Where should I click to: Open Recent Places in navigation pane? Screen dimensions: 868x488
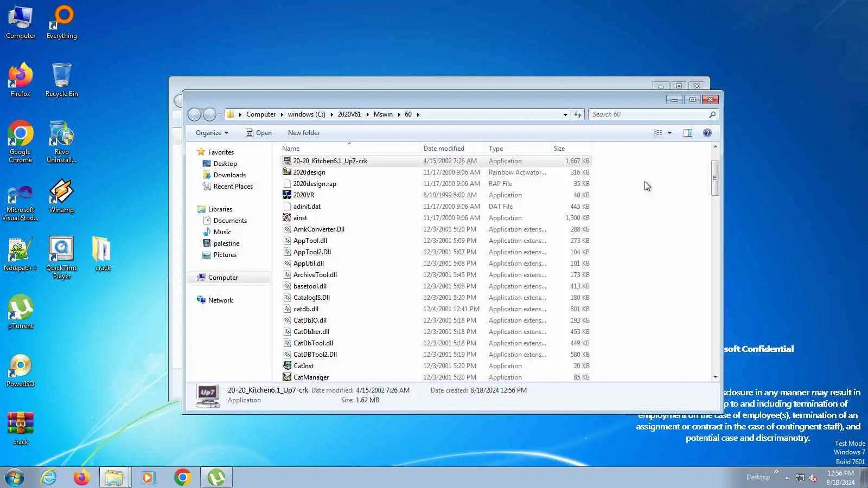[233, 187]
